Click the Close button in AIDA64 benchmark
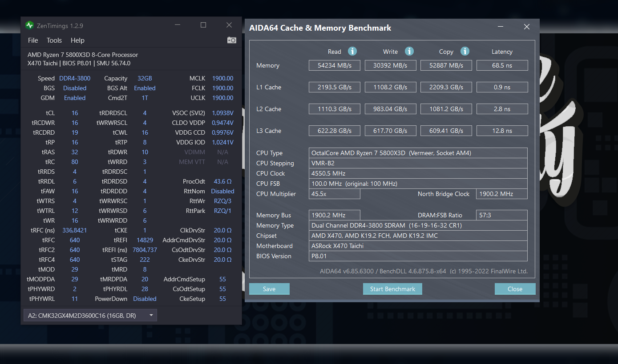The width and height of the screenshot is (618, 364). click(515, 289)
